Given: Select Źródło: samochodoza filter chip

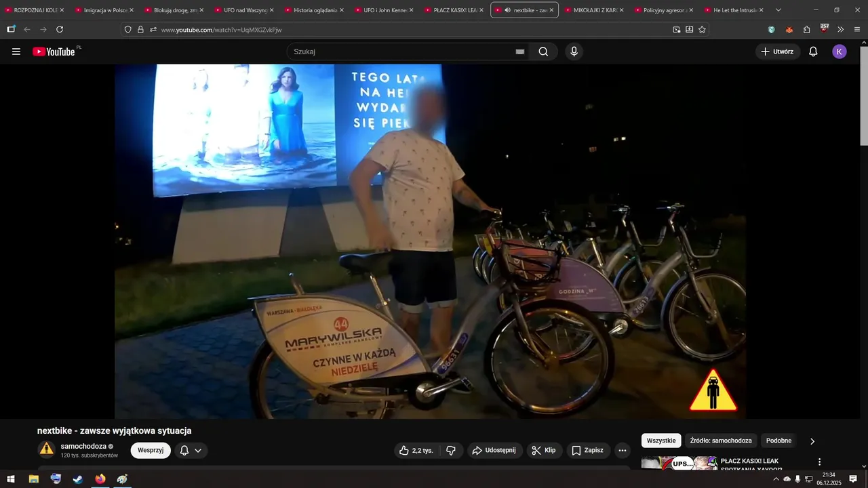Looking at the screenshot, I should (x=721, y=441).
